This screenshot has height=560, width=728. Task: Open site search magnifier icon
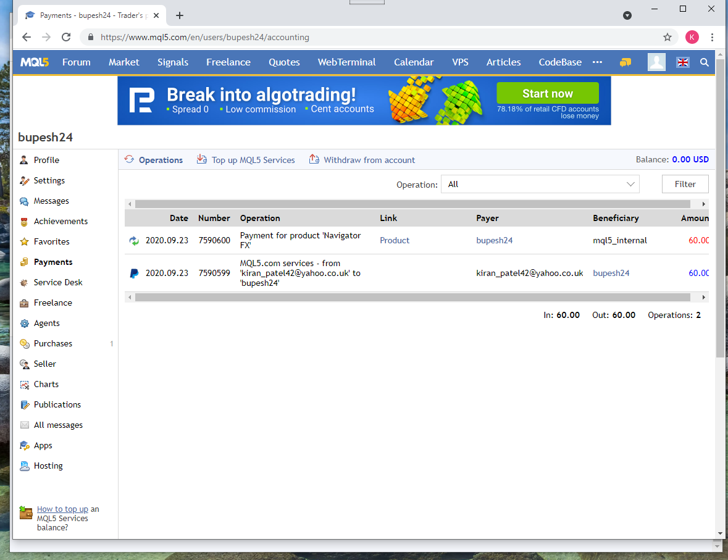(705, 62)
